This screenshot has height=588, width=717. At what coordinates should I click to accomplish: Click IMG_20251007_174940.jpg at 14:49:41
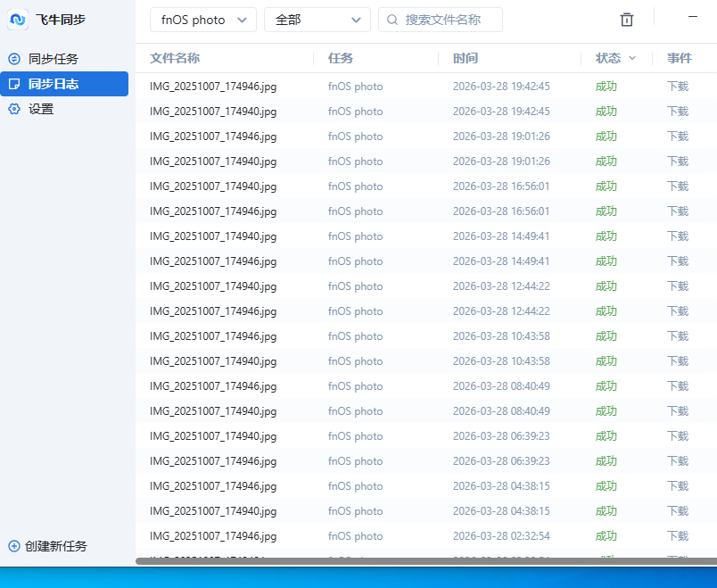[213, 236]
